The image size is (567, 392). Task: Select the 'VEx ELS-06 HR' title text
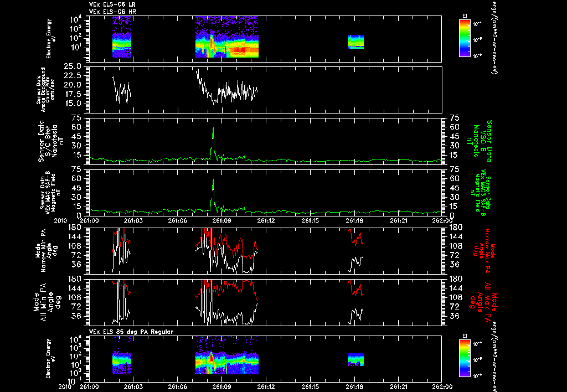[112, 12]
